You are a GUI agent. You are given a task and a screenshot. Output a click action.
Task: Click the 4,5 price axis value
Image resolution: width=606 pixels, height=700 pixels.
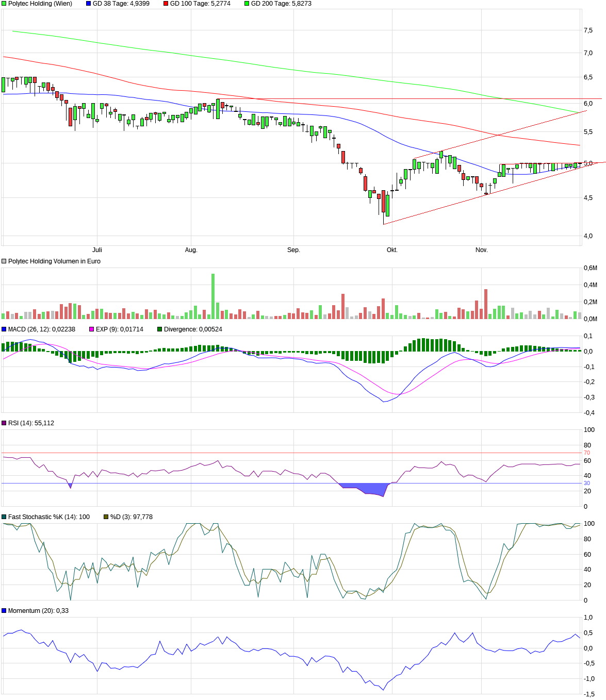click(x=588, y=198)
